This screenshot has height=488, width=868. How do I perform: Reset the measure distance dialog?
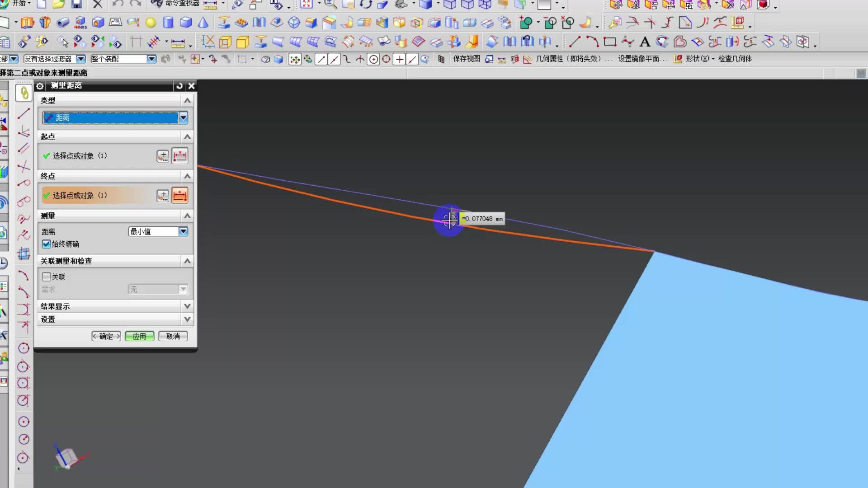[x=179, y=86]
